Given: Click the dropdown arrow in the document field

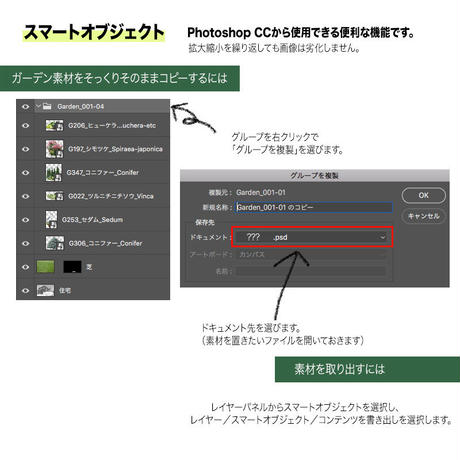Looking at the screenshot, I should click(383, 237).
